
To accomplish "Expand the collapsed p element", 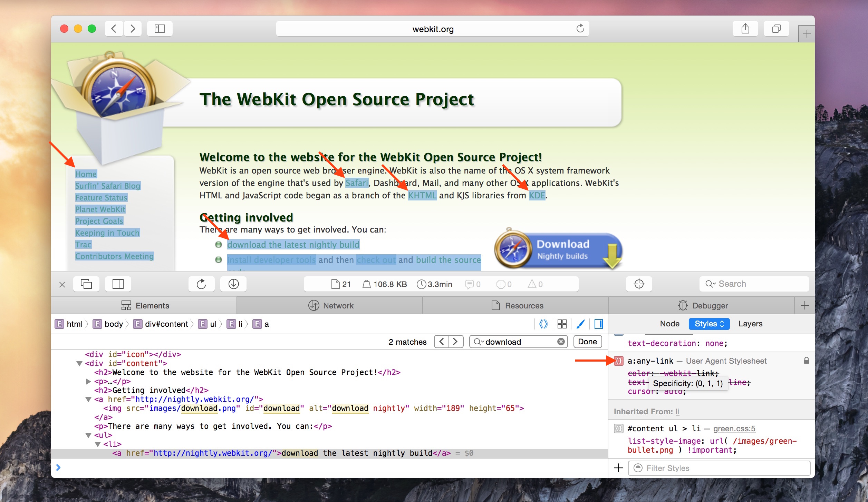I will pyautogui.click(x=88, y=381).
